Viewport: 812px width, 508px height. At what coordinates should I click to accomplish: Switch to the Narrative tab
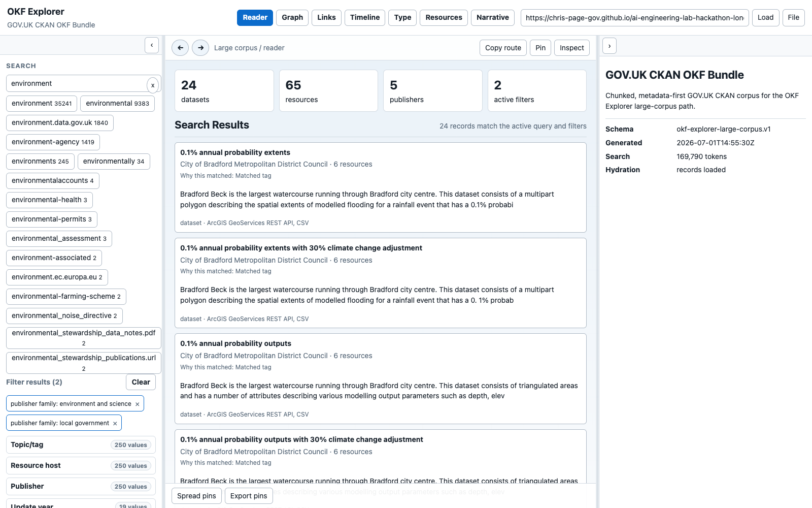pos(492,18)
